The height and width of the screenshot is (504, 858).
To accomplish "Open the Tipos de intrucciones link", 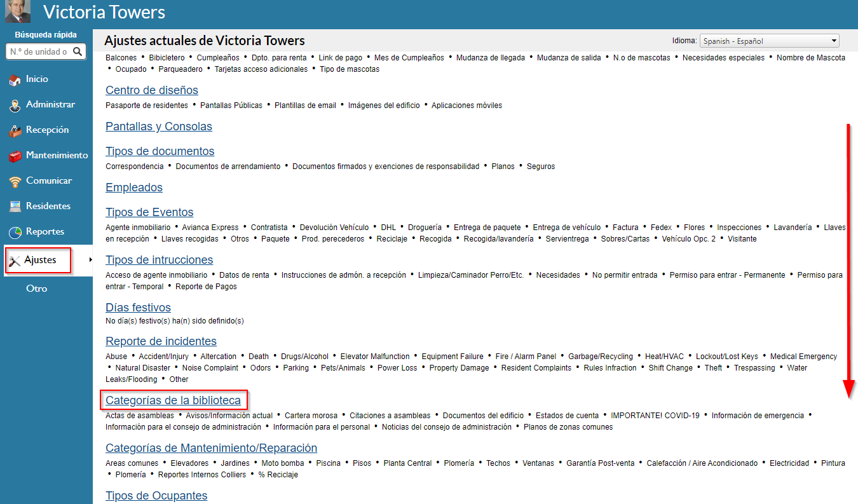I will tap(160, 260).
